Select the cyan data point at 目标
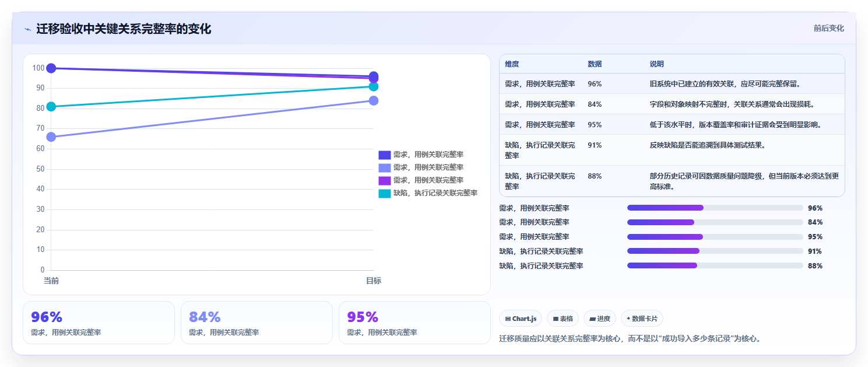The height and width of the screenshot is (367, 868). click(374, 86)
